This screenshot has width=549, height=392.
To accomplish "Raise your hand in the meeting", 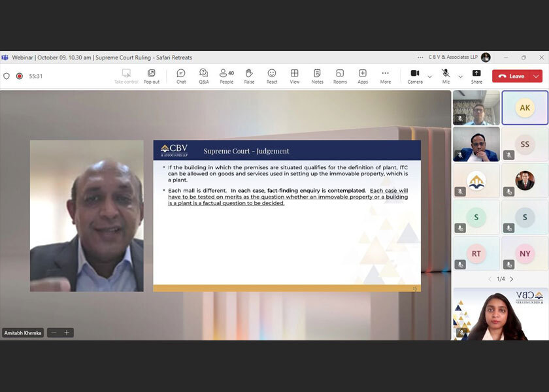I will tap(249, 76).
